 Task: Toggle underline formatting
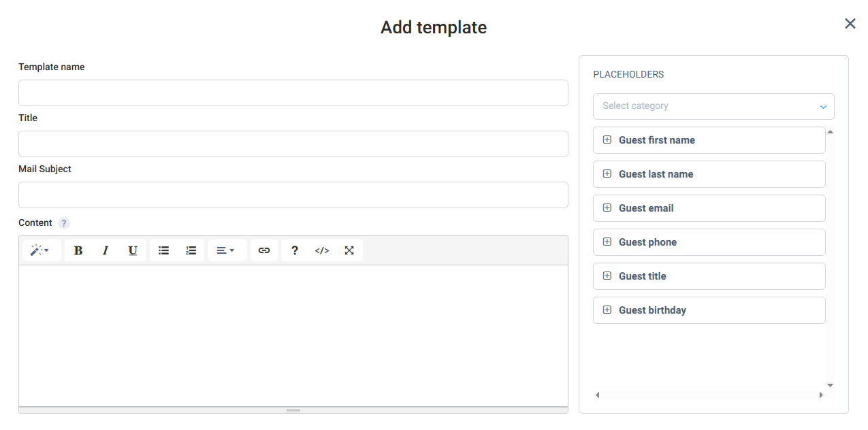(133, 250)
